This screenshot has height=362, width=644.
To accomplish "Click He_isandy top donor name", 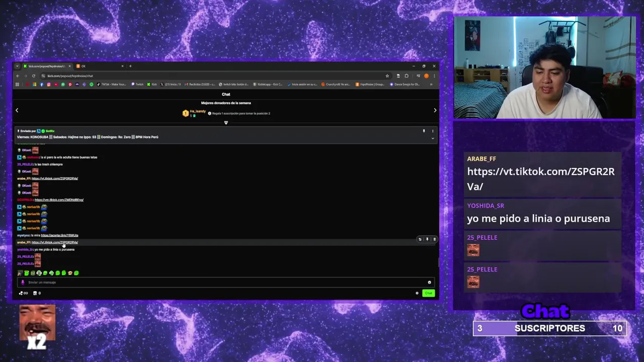I will click(x=198, y=111).
